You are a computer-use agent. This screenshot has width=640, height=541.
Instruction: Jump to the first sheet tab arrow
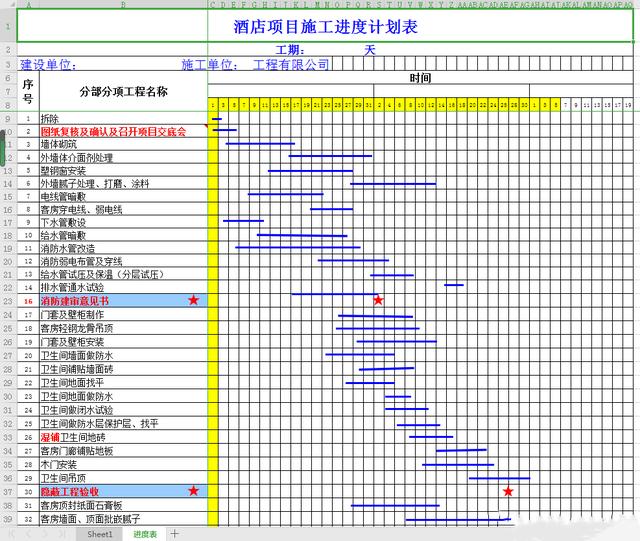click(x=11, y=534)
